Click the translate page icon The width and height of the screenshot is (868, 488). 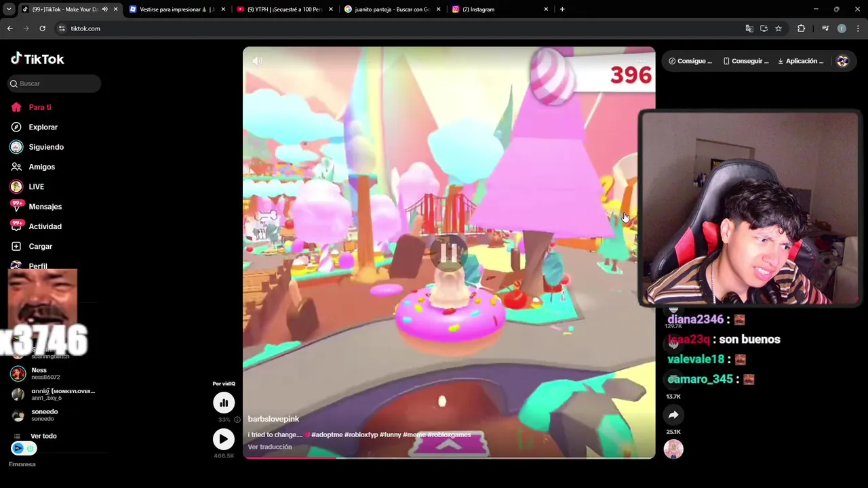point(749,28)
